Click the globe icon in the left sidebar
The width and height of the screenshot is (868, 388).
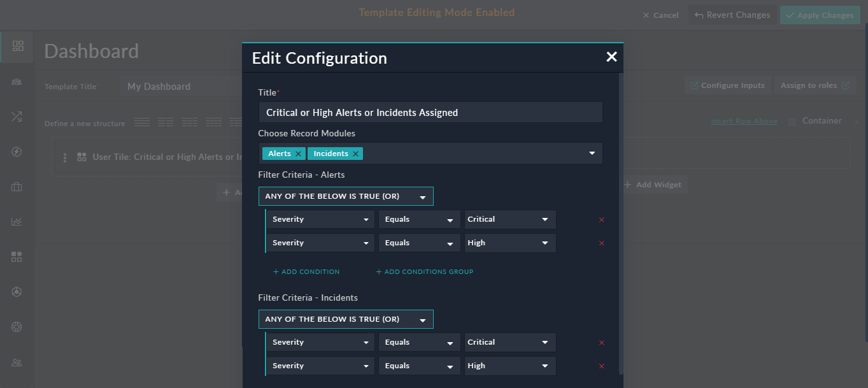click(x=17, y=326)
